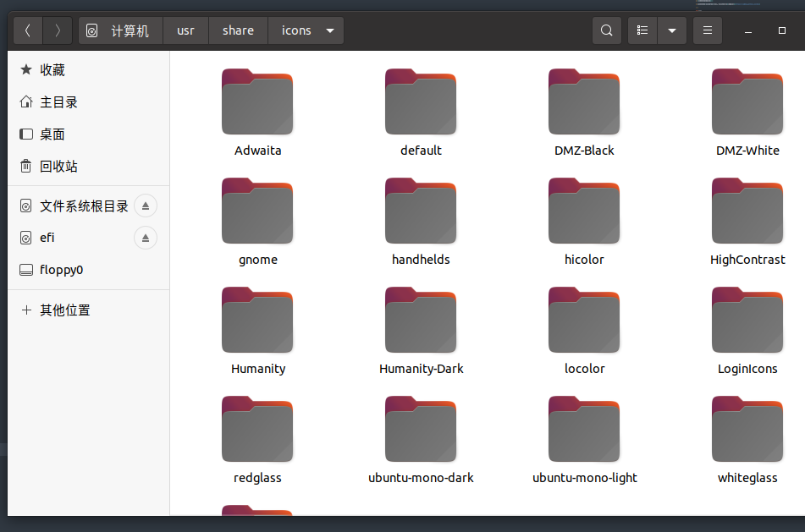Screen dimensions: 805x532
Task: Select the redglass folder icon
Action: coord(257,430)
